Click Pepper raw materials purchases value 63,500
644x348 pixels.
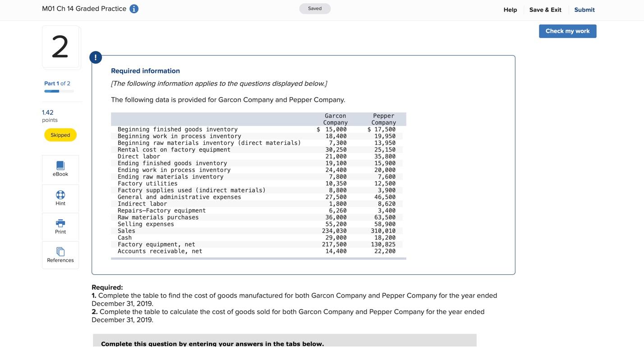[385, 218]
